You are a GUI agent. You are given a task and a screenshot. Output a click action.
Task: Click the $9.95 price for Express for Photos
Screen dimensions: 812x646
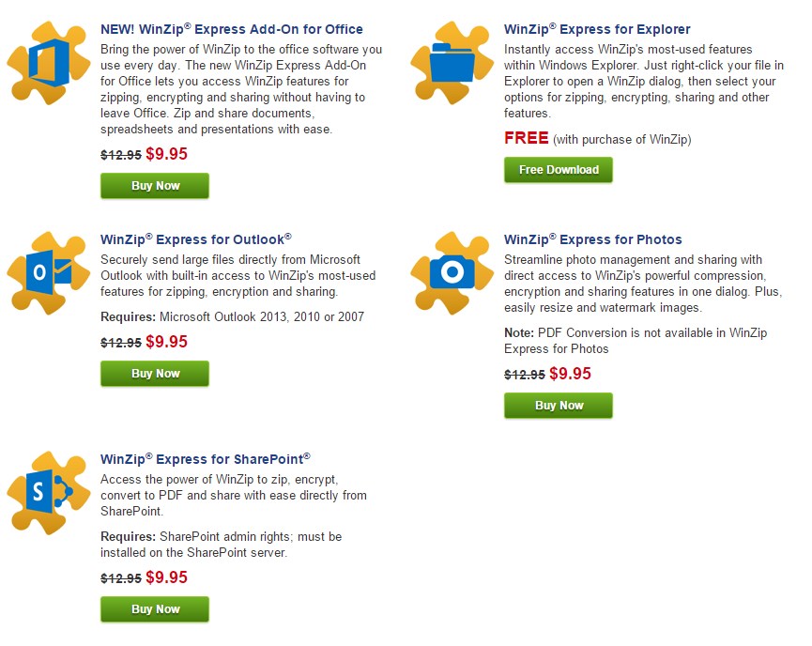coord(570,374)
